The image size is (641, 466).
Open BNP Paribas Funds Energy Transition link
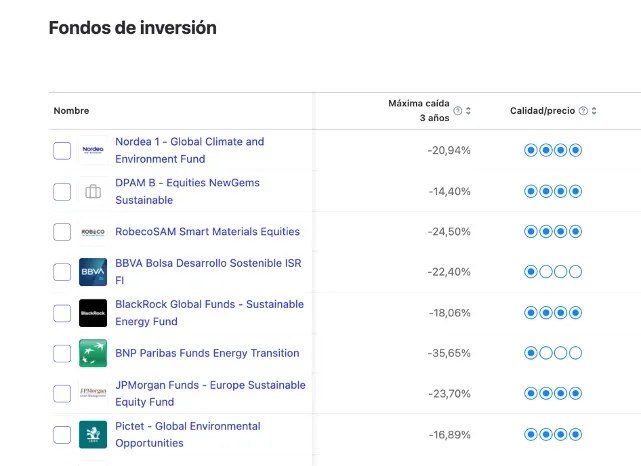point(207,353)
